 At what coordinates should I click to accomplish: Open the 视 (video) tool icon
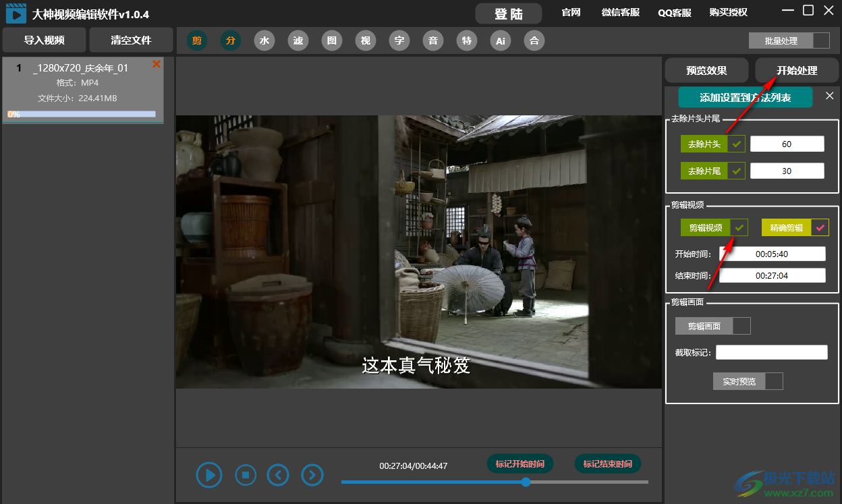point(366,40)
